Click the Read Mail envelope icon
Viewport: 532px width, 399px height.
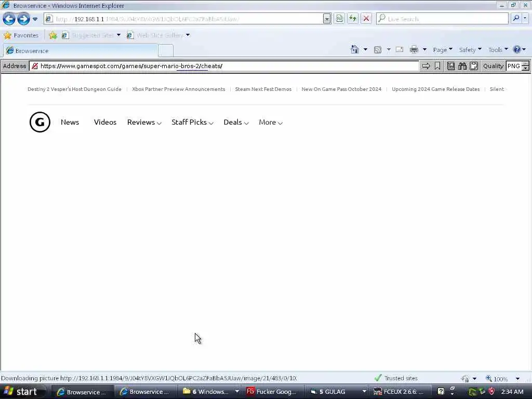400,49
